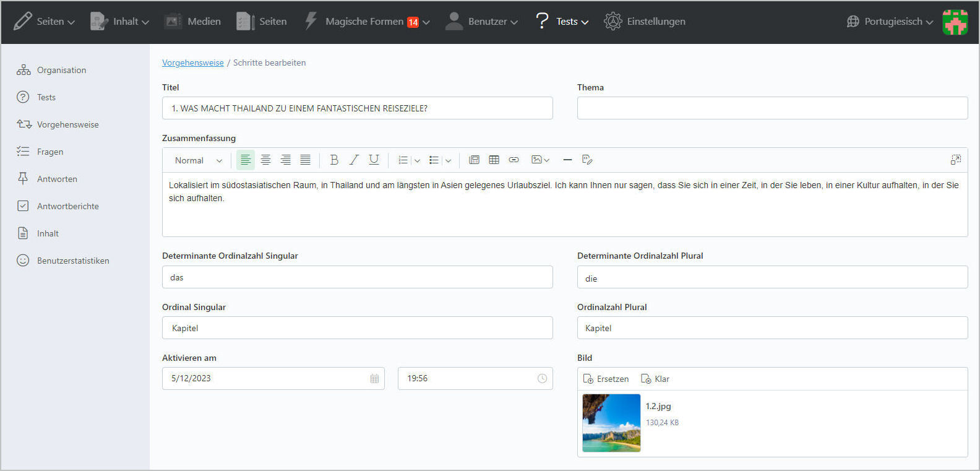Click the 1.2.jpg beach thumbnail
Viewport: 980px width, 471px height.
pos(611,423)
